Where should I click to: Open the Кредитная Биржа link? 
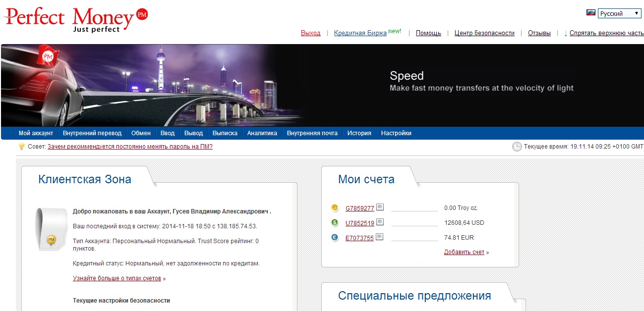coord(360,33)
